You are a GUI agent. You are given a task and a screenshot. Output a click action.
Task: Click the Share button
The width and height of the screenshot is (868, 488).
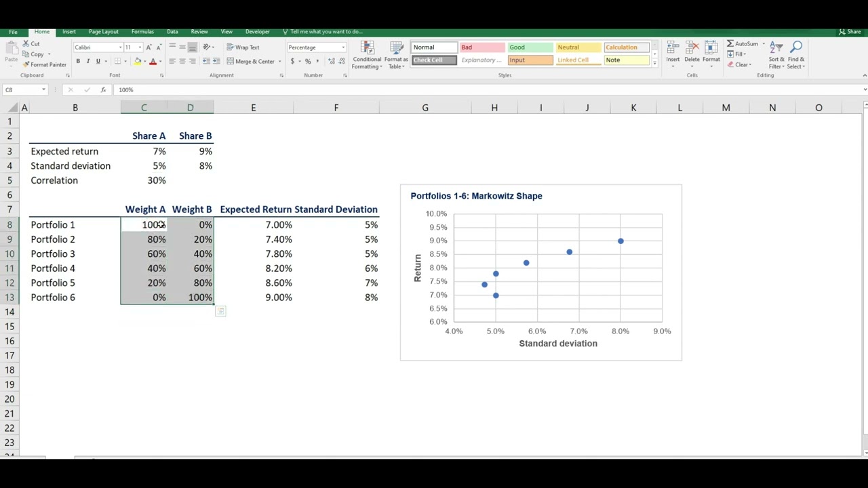[850, 32]
